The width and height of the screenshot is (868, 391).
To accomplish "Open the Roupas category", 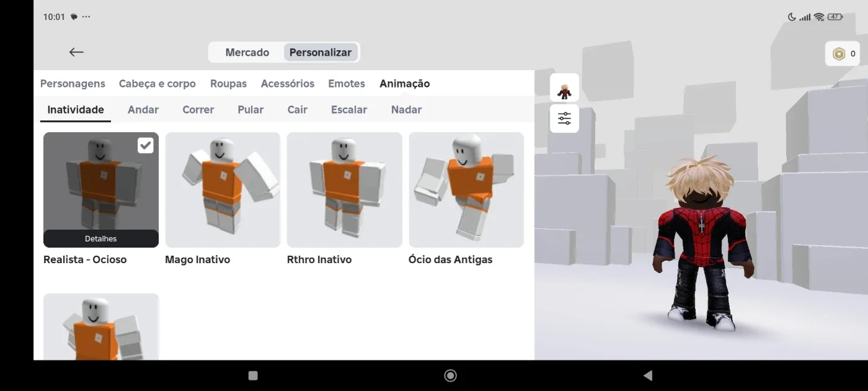I will pos(228,83).
